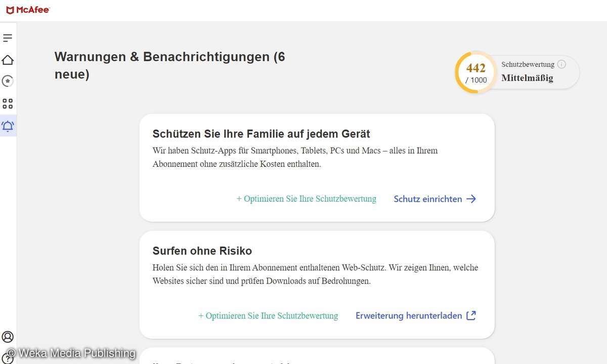
Task: Click Optimieren link in the Familie card
Action: pyautogui.click(x=307, y=199)
